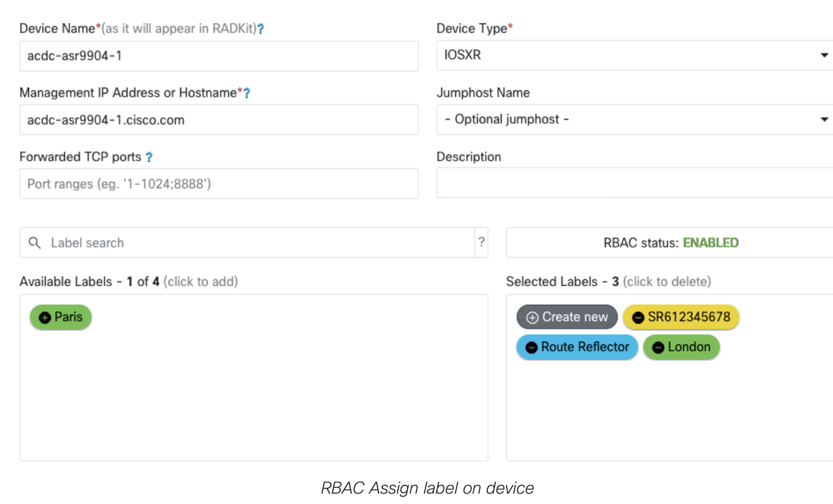This screenshot has width=833, height=504.
Task: Remove the Route Reflector label
Action: pos(577,347)
